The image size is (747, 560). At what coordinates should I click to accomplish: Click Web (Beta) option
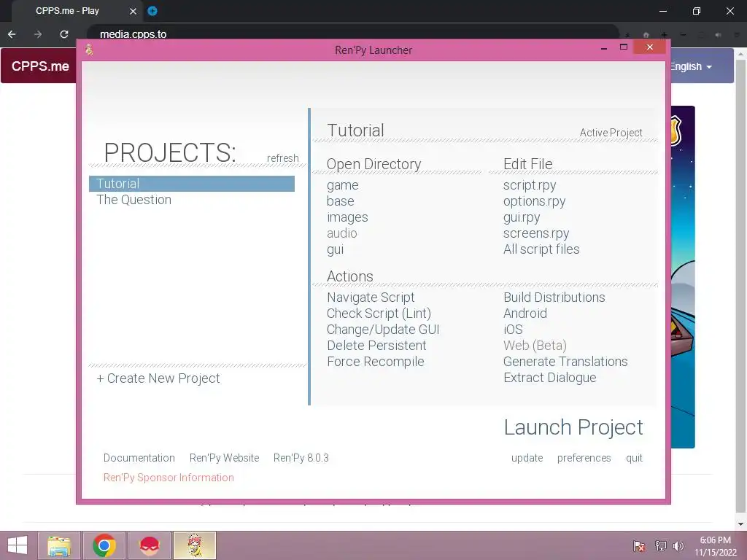pyautogui.click(x=535, y=346)
